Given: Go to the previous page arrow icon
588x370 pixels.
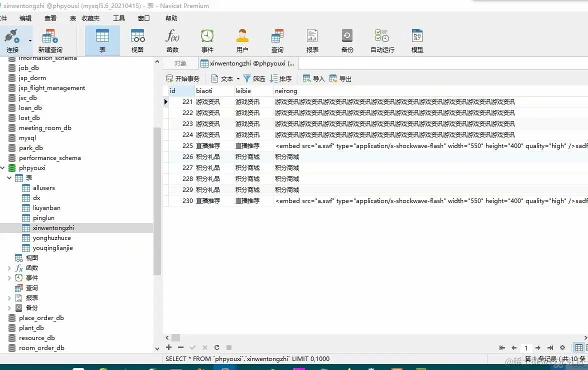Looking at the screenshot, I should click(x=514, y=348).
